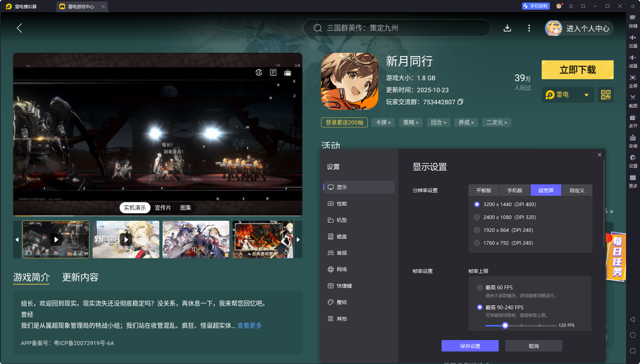Expand the three-dot menu beside the search bar

coord(529,28)
